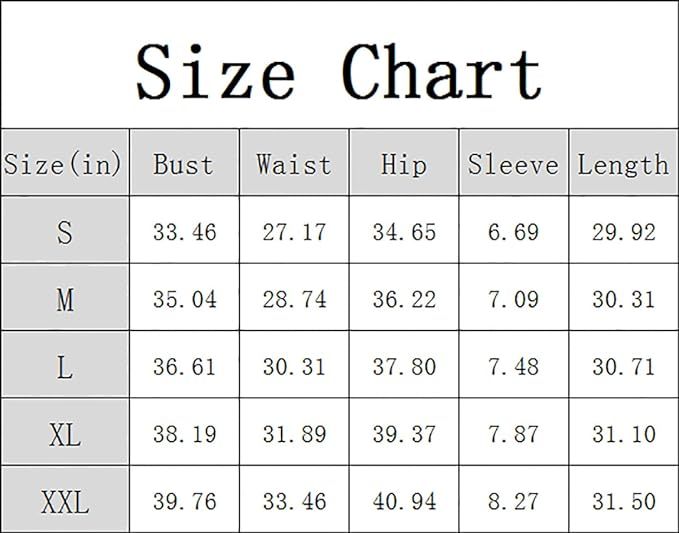
Task: Click the Size Chart title
Action: [339, 71]
